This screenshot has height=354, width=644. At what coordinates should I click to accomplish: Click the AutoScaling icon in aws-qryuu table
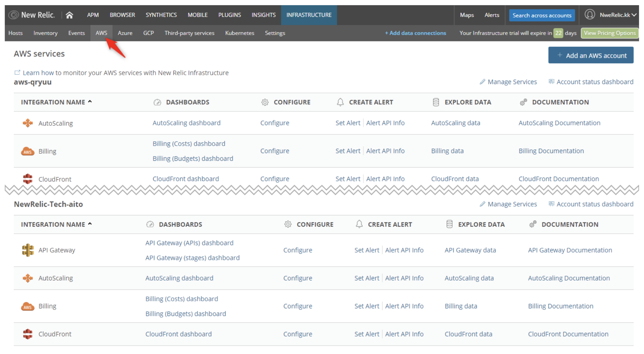28,123
